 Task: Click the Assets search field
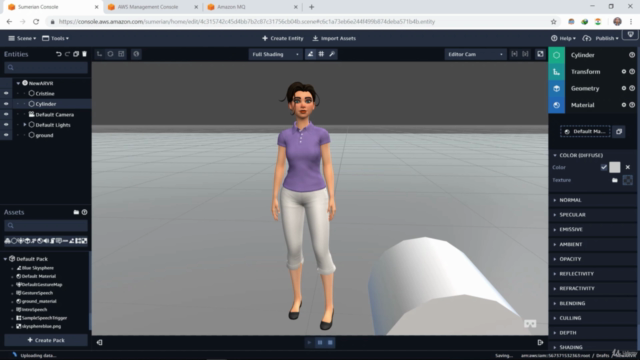[46, 225]
